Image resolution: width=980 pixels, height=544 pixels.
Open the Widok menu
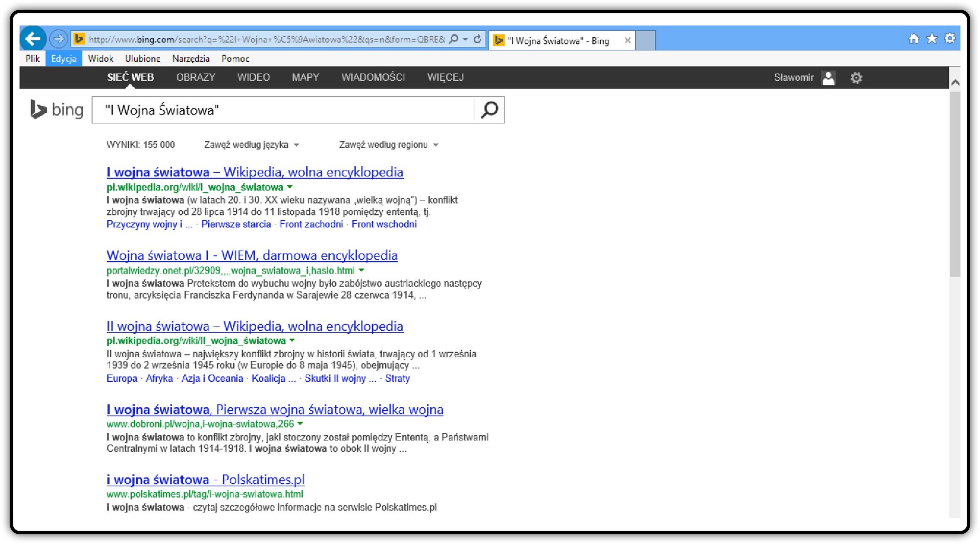point(101,59)
